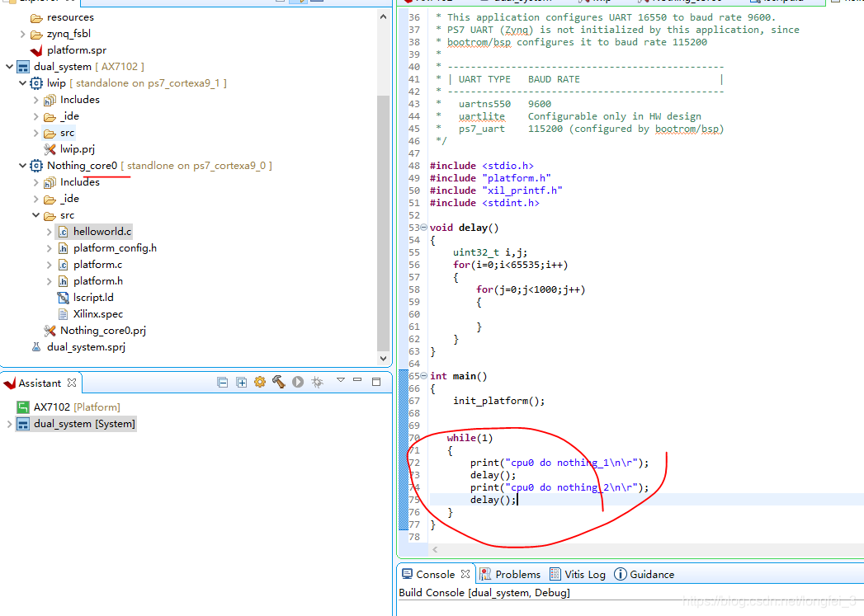Screen dimensions: 864x616
Task: Click Build hammer icon in Assistant toolbar
Action: coord(279,382)
